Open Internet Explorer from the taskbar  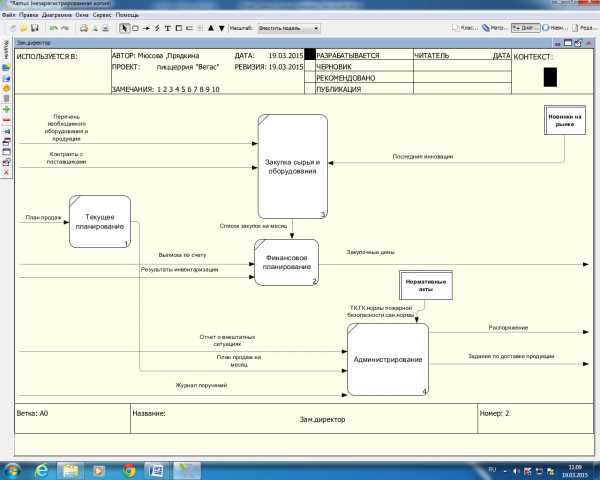coord(44,469)
